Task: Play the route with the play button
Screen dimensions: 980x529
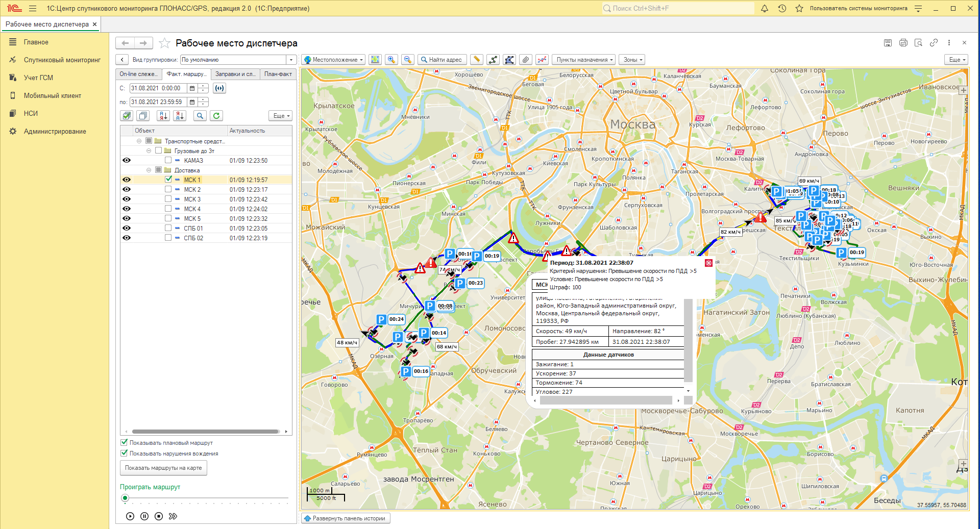Action: (130, 516)
